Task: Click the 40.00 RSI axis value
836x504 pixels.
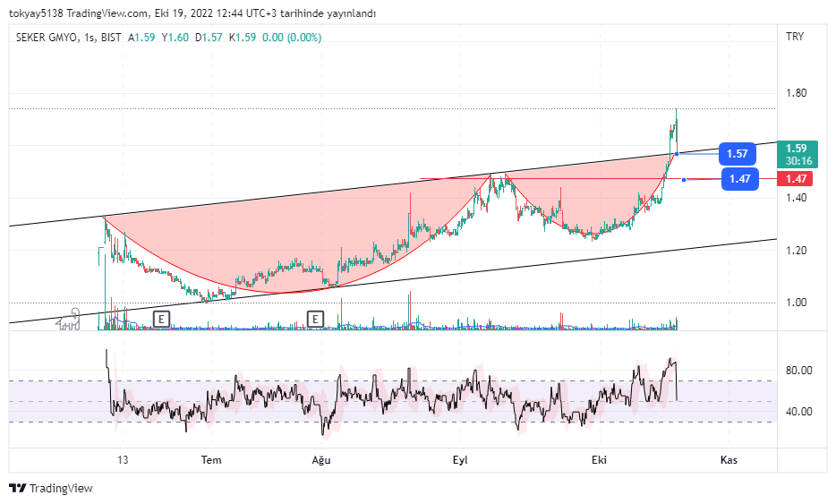Action: [799, 411]
